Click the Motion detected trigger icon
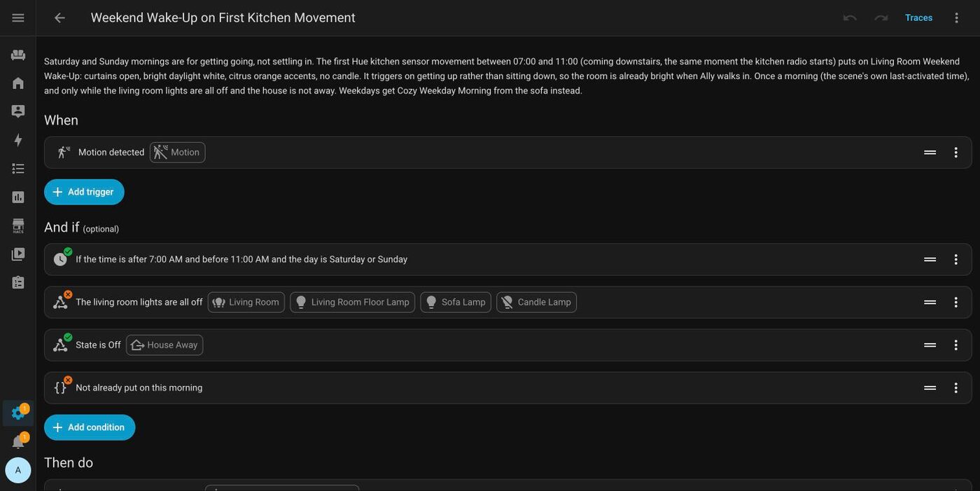980x491 pixels. [x=64, y=153]
